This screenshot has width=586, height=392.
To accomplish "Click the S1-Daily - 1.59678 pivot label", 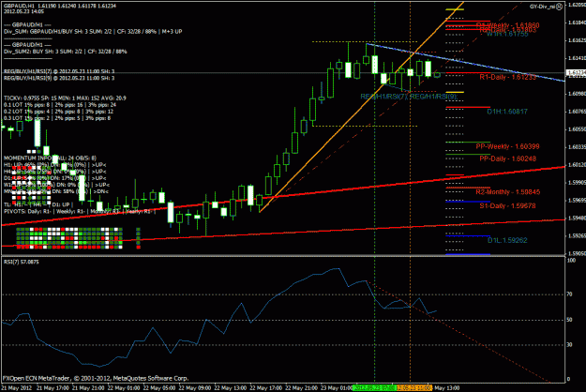I will click(x=508, y=206).
